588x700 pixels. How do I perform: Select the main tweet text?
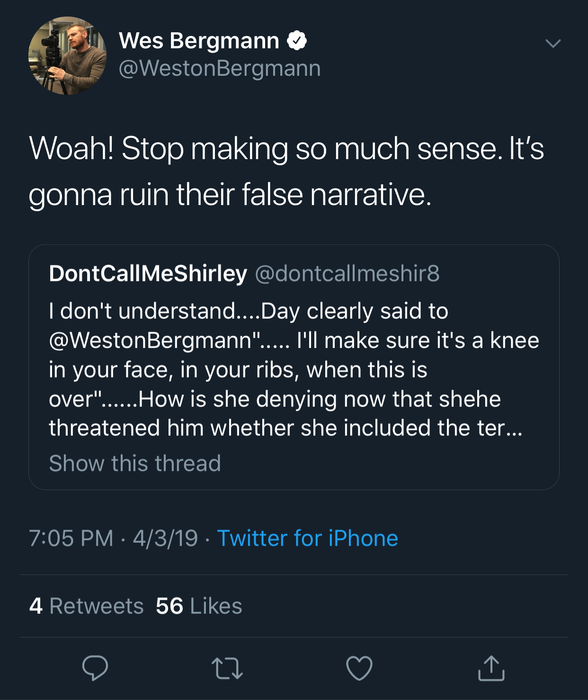click(x=286, y=171)
